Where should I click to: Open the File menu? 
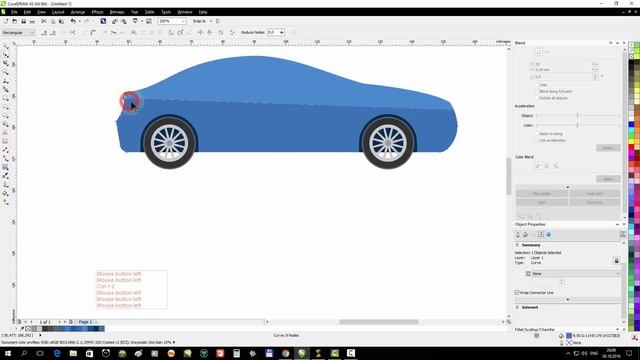tap(14, 12)
